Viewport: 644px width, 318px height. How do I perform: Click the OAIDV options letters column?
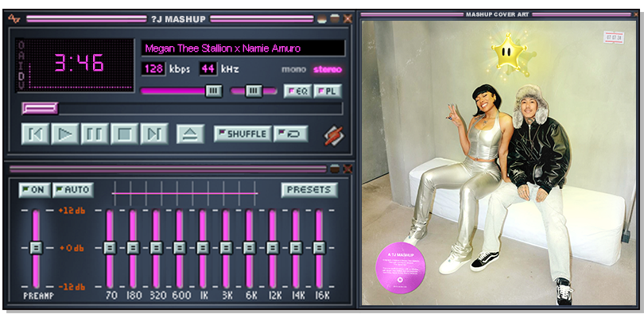point(21,65)
